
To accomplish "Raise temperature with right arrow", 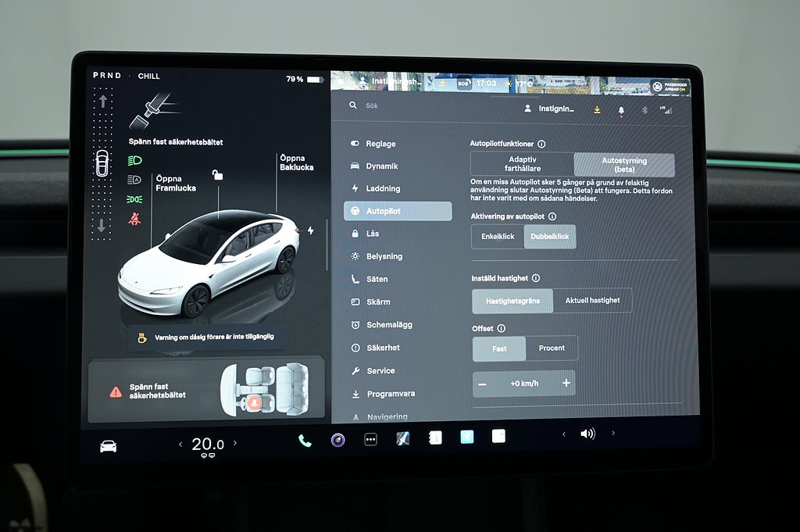I will [235, 444].
